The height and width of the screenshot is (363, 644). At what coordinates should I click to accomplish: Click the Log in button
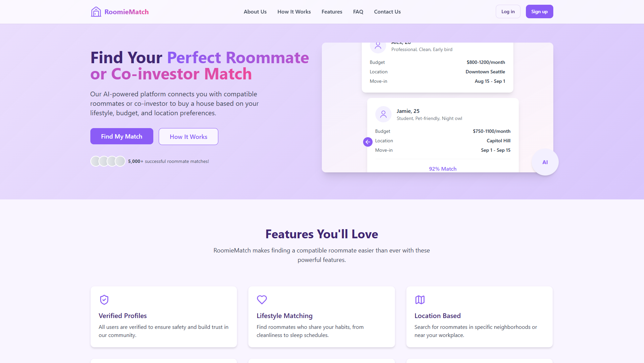pos(508,11)
